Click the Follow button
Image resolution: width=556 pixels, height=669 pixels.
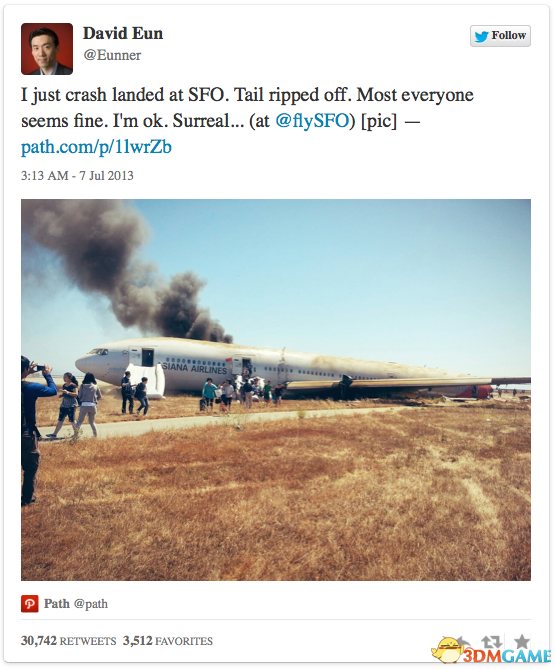500,36
